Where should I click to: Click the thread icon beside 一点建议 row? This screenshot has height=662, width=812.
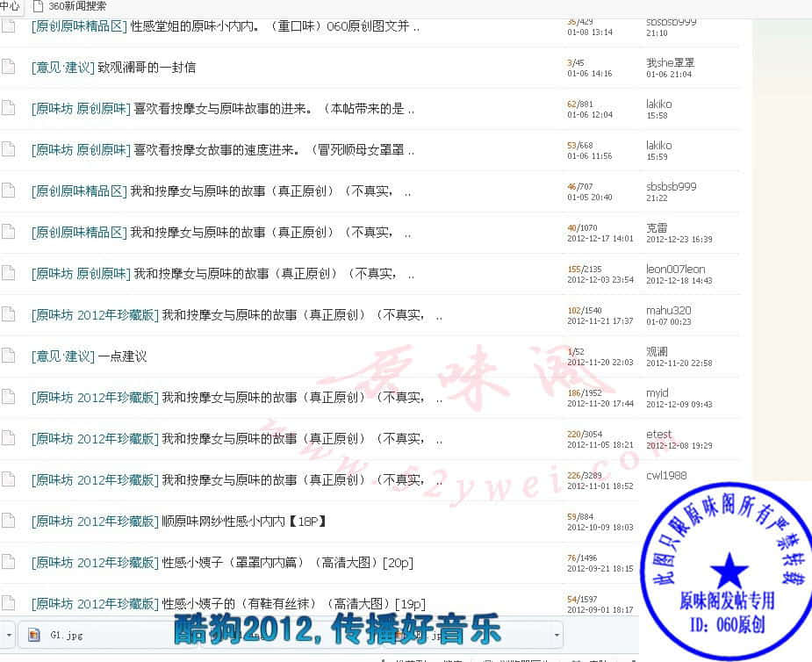pos(8,356)
